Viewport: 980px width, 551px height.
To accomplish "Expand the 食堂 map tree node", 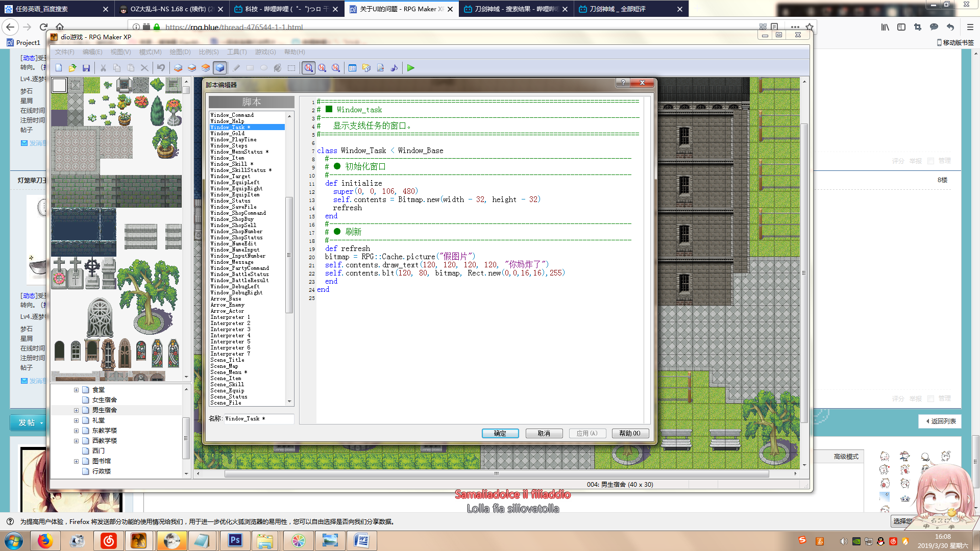I will pyautogui.click(x=76, y=390).
